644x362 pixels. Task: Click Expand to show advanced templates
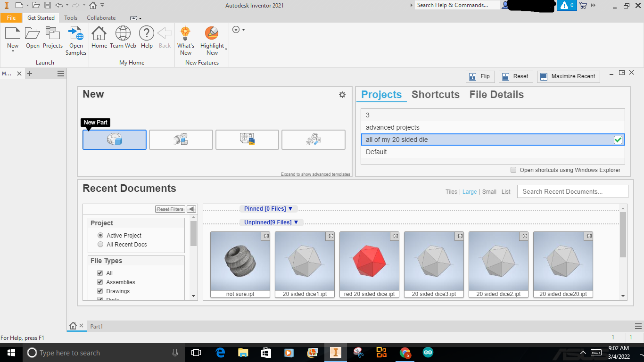(x=315, y=174)
